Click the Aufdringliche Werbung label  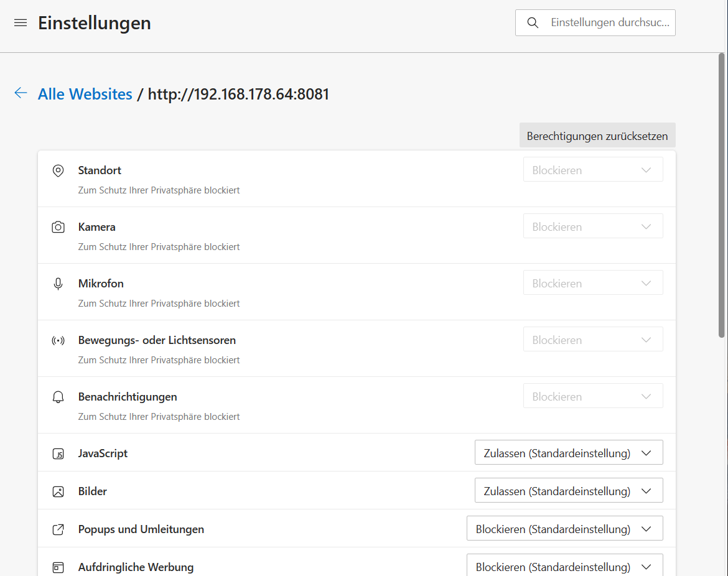[x=136, y=567]
